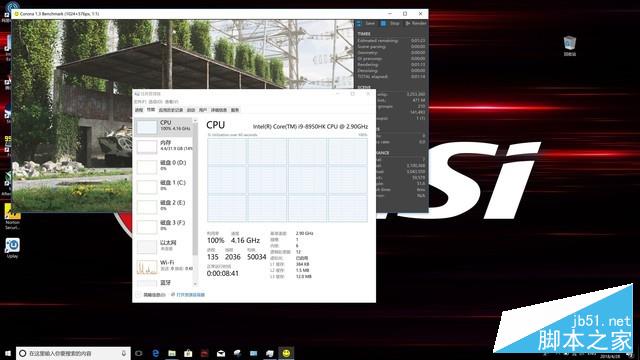The image size is (640, 360).
Task: Click the Render button in Corona Benchmark
Action: [416, 24]
